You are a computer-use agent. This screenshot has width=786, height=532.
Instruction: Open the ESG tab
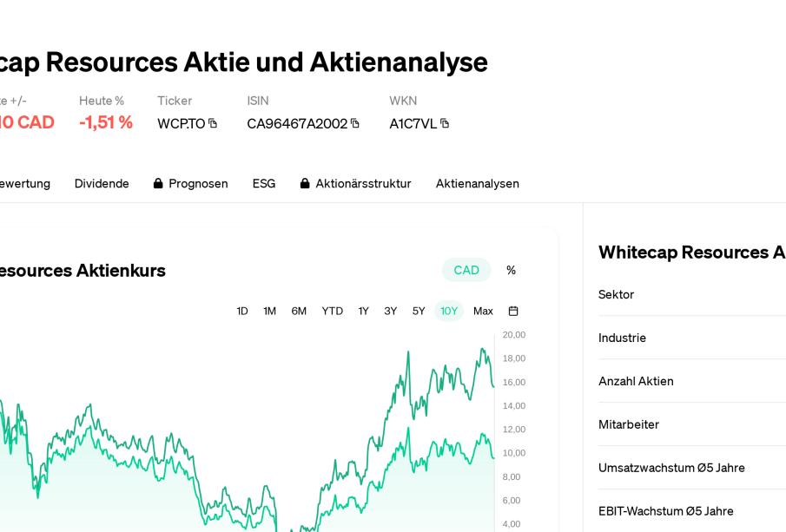click(x=264, y=184)
